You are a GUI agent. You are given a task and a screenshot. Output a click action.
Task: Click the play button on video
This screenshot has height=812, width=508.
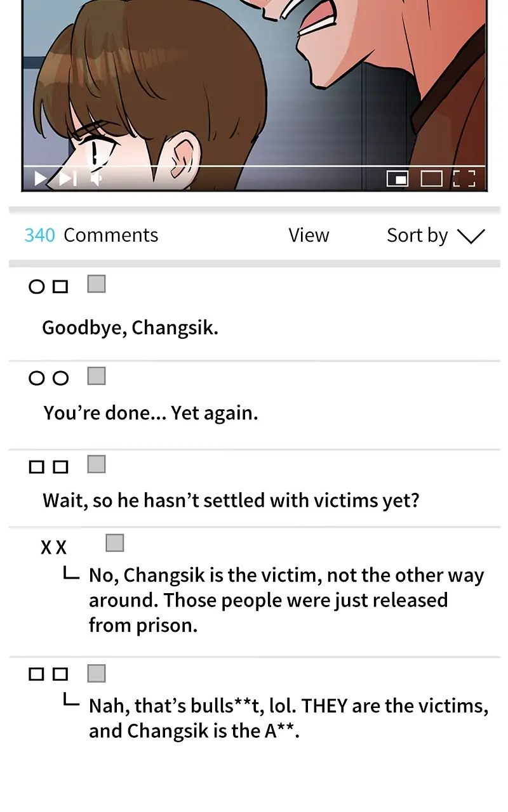coord(41,178)
